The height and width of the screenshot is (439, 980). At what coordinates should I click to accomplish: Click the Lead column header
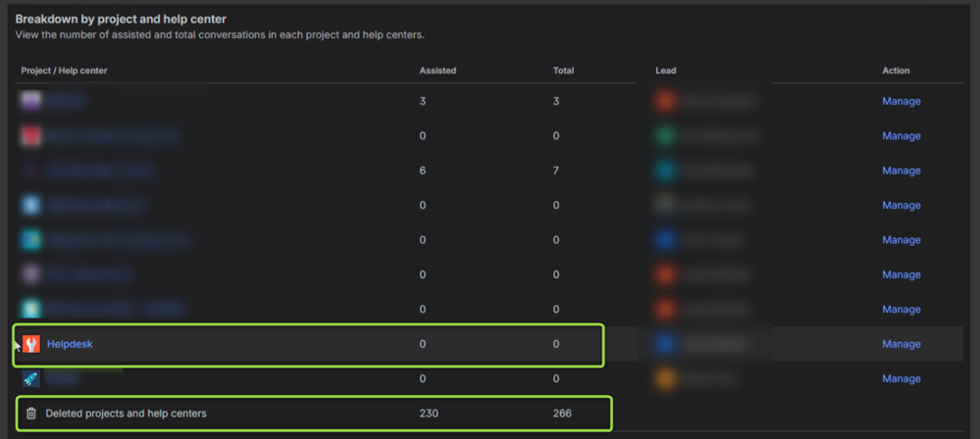point(666,71)
